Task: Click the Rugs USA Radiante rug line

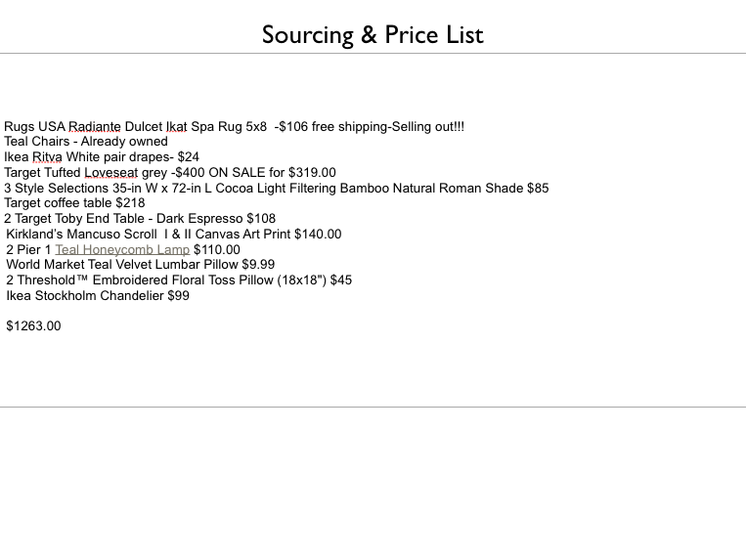Action: (234, 127)
